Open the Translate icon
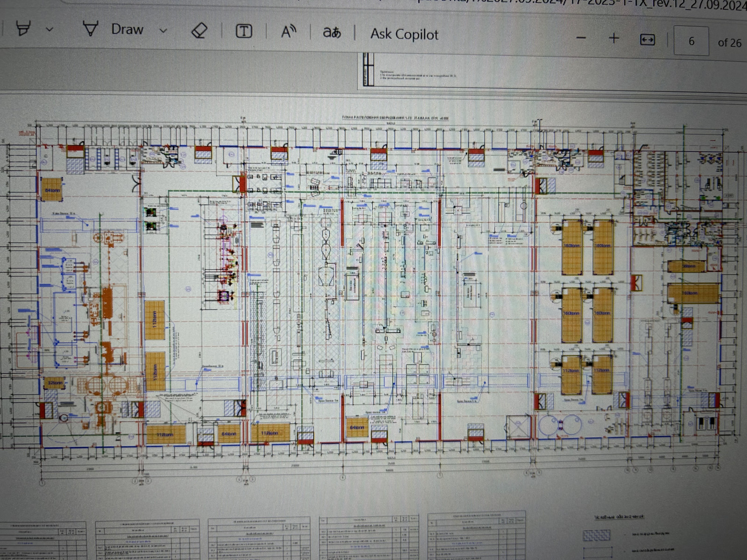The height and width of the screenshot is (560, 747). 332,33
